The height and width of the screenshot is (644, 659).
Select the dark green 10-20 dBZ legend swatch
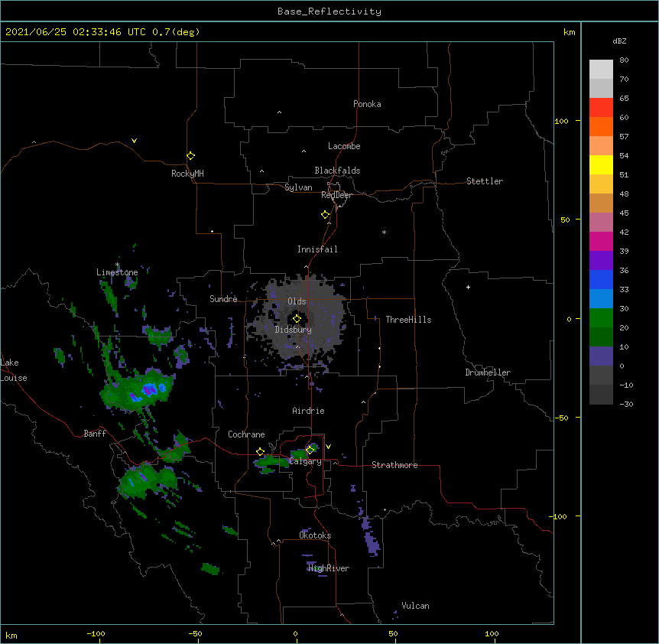pyautogui.click(x=601, y=337)
